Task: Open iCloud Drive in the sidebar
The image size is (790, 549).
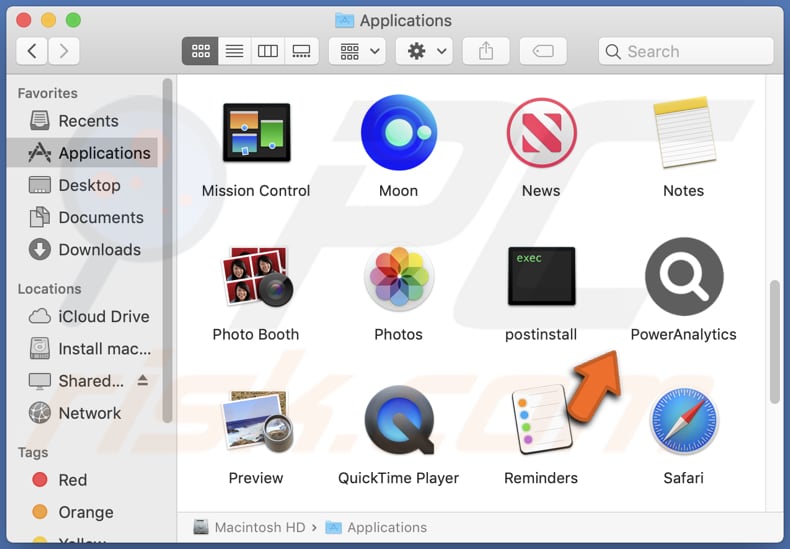Action: [83, 316]
